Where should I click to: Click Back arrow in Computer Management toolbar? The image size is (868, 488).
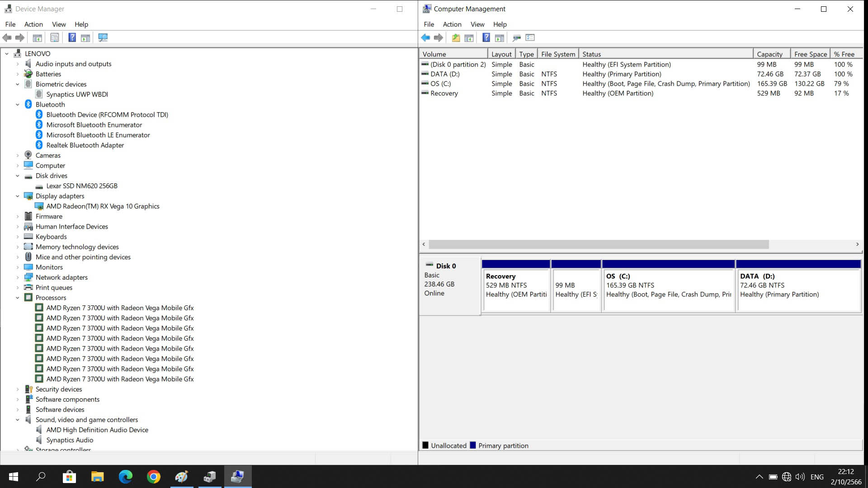tap(425, 38)
